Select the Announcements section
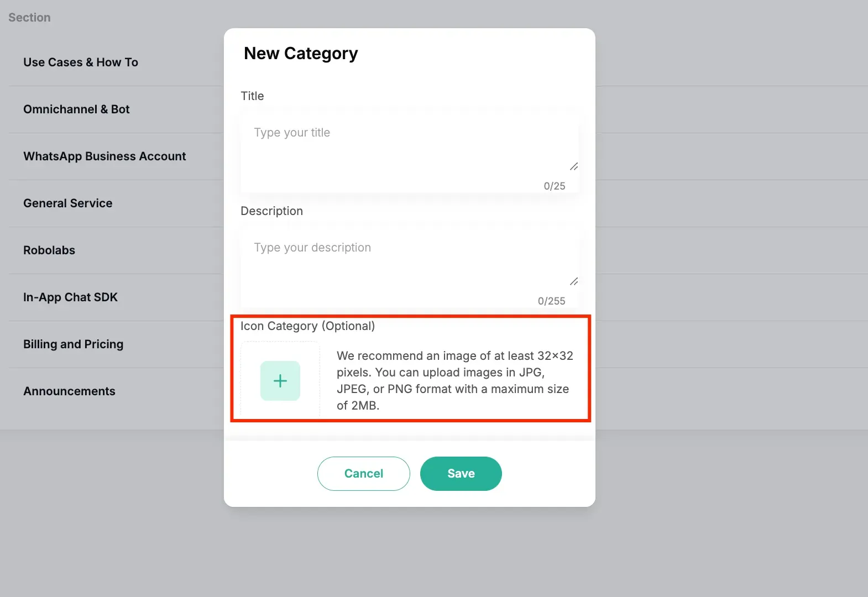 [x=69, y=391]
